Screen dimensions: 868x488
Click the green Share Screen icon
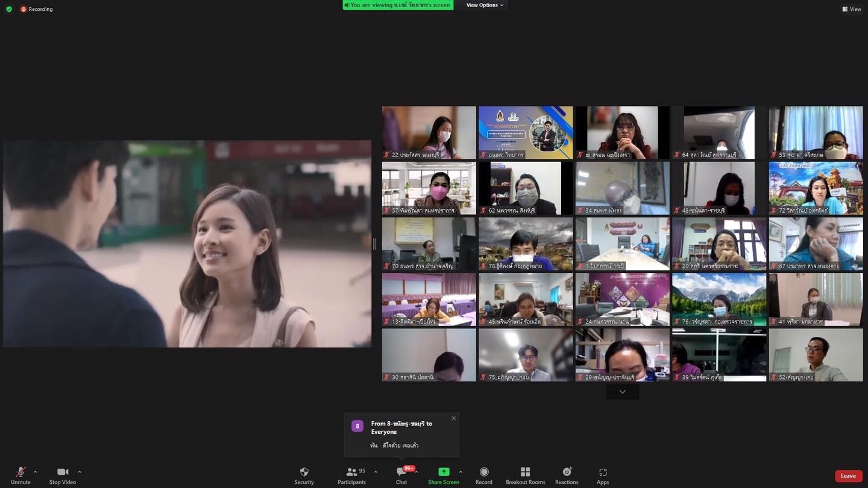pos(444,472)
